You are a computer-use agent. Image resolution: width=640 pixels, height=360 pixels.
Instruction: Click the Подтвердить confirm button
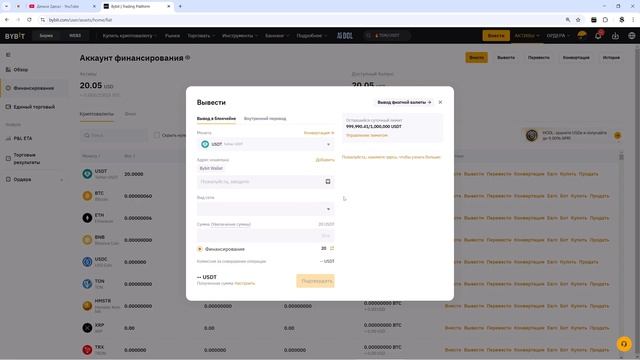point(315,281)
